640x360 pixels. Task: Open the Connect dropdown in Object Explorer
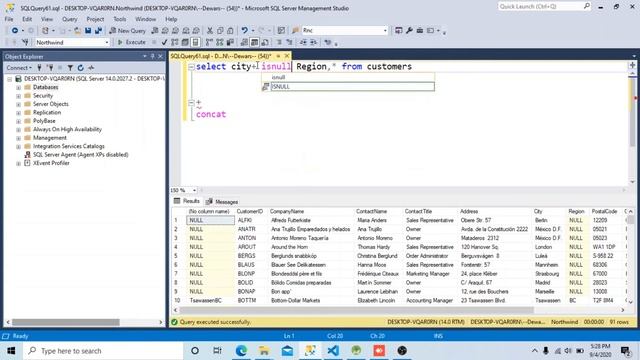(19, 68)
